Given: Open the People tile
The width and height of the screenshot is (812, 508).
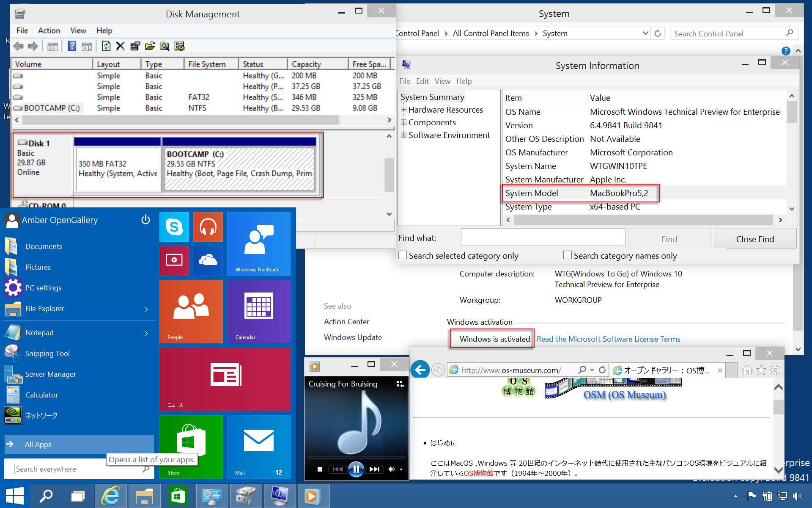Looking at the screenshot, I should (191, 312).
